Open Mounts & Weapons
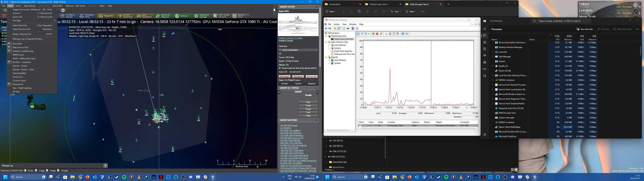Viewport: 644px width, 181px height. (x=164, y=16)
